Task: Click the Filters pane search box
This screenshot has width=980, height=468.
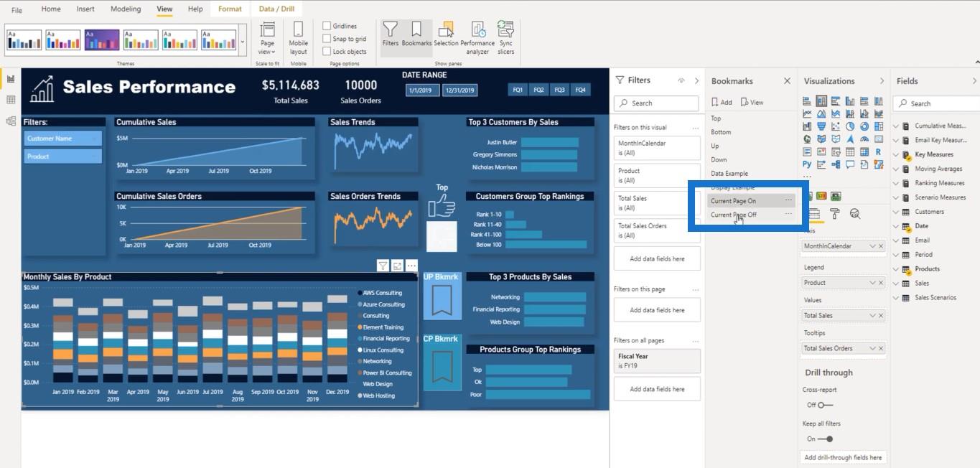Action: pyautogui.click(x=655, y=103)
